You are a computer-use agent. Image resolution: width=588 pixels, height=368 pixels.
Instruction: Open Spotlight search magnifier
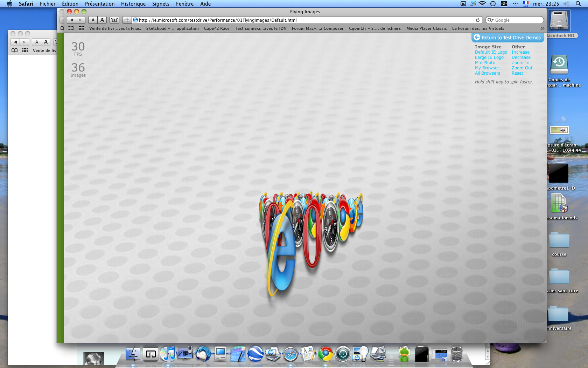578,4
